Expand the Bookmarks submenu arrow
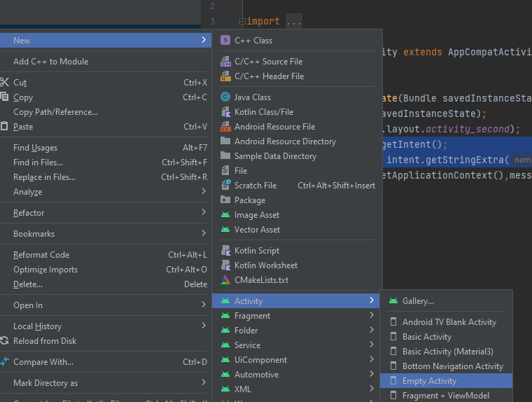The width and height of the screenshot is (532, 402). point(204,234)
